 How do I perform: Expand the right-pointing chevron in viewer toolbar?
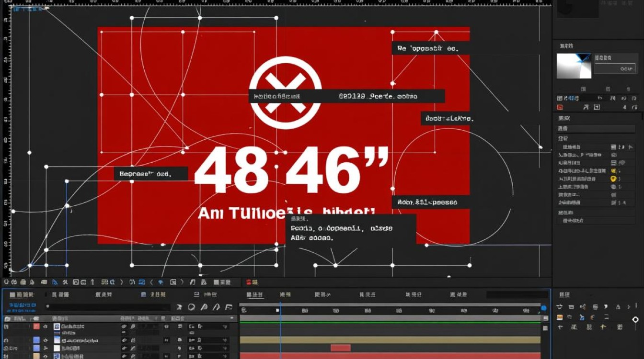[x=121, y=282]
